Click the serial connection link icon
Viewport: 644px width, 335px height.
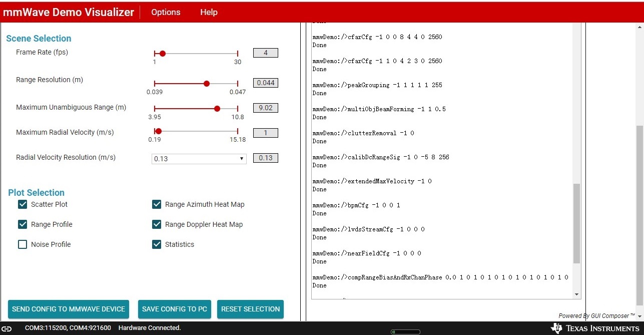(x=6, y=328)
